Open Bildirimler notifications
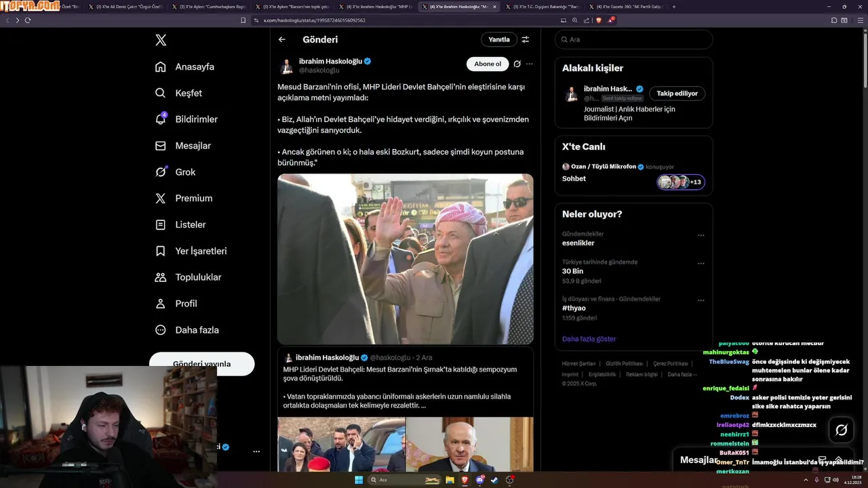This screenshot has height=488, width=868. pyautogui.click(x=186, y=119)
